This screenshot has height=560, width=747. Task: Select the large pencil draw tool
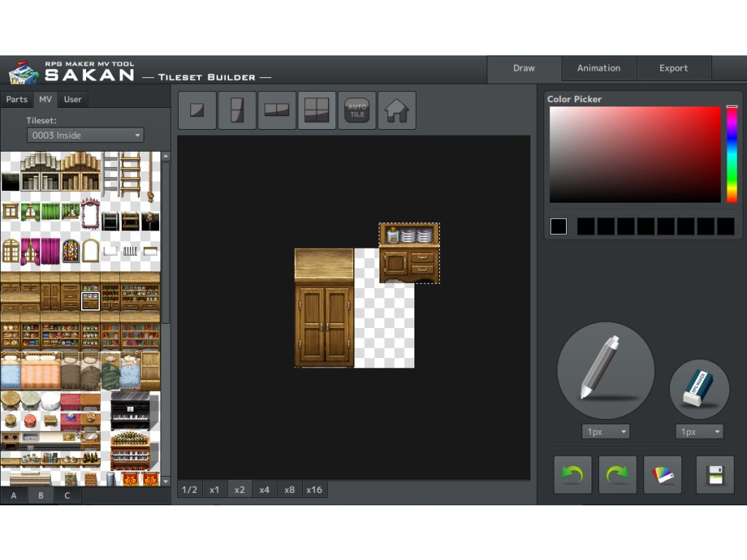[x=605, y=370]
